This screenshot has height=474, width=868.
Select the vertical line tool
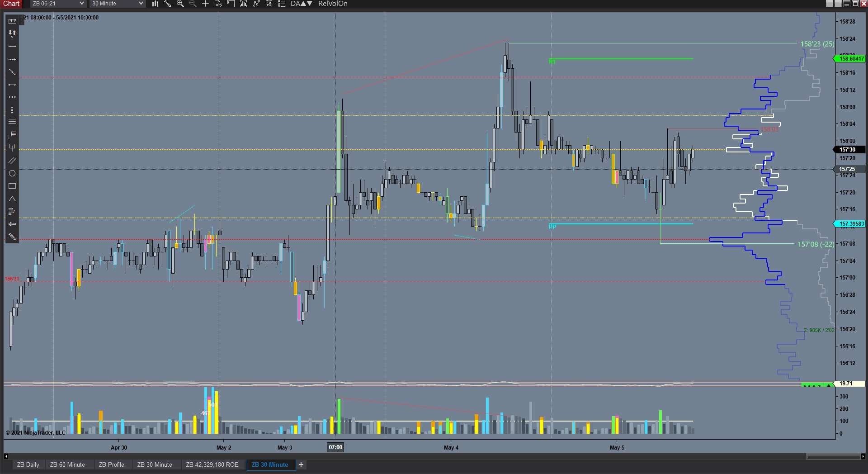coord(12,110)
